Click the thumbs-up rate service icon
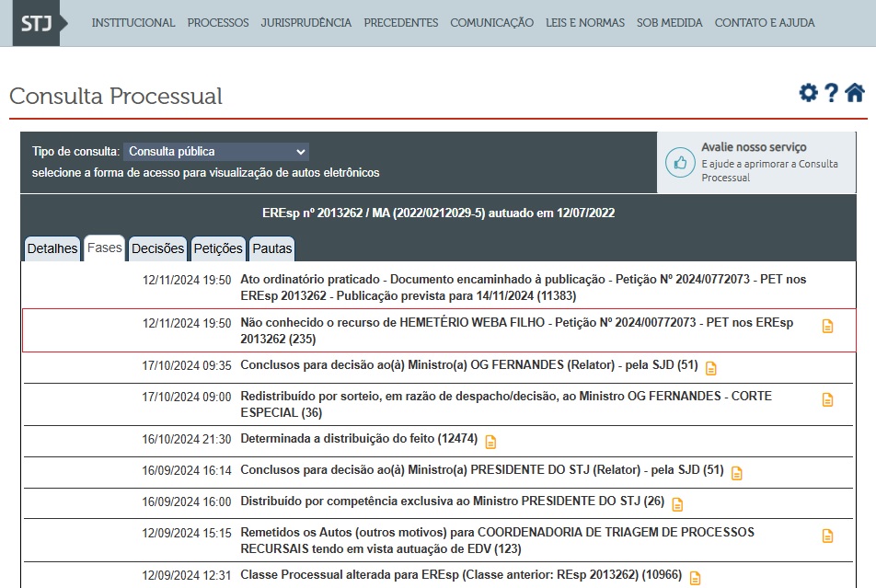This screenshot has width=876, height=588. click(x=680, y=163)
